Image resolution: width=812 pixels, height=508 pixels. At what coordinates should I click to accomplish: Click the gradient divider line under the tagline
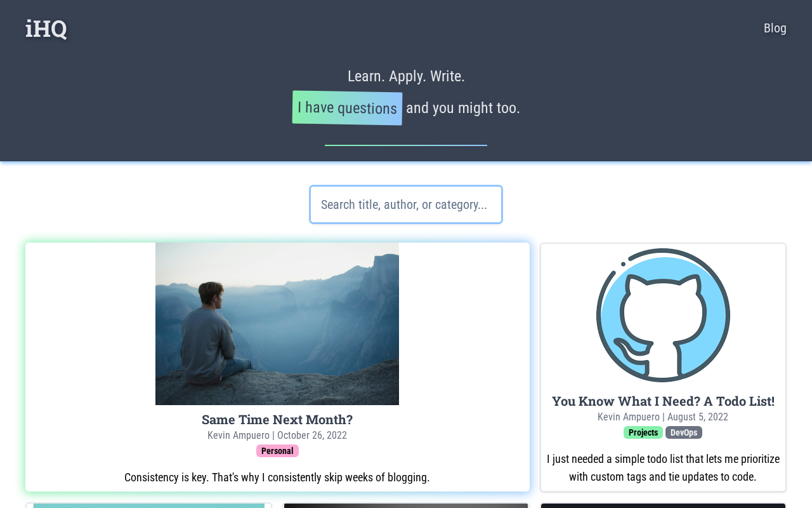406,145
